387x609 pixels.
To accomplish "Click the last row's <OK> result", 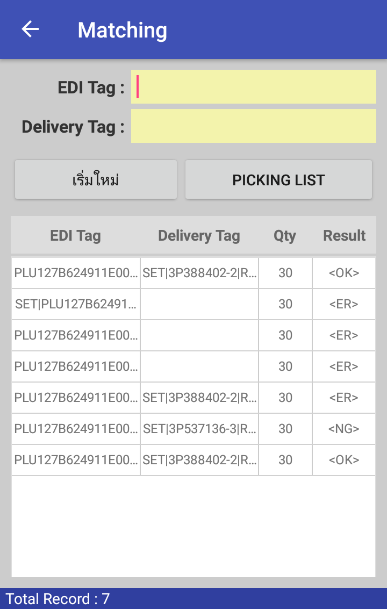I will coord(344,460).
